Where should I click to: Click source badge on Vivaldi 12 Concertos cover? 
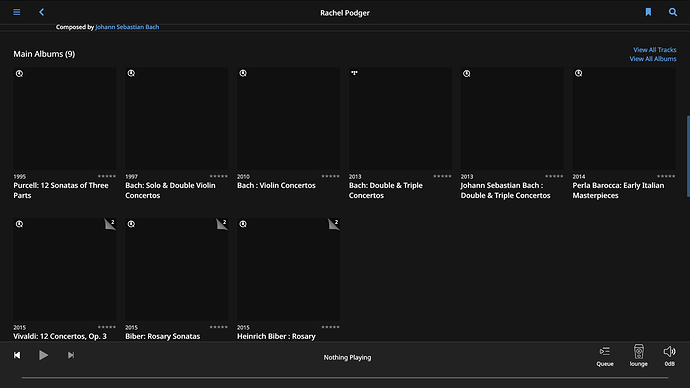tap(19, 224)
